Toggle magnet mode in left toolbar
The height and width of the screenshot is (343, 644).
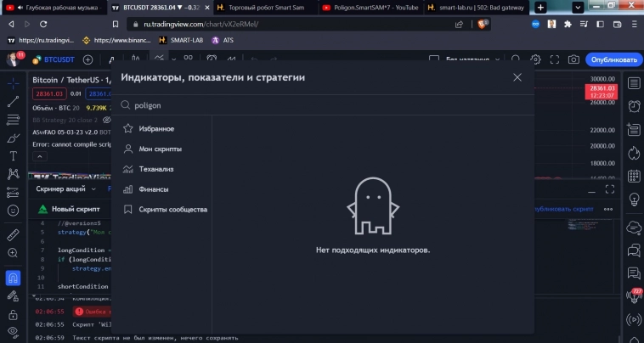coord(14,277)
